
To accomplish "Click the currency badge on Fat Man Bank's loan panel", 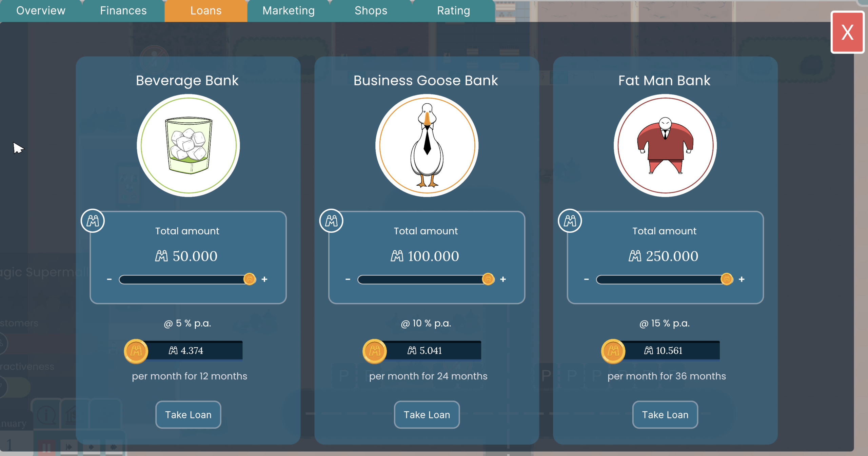I will coord(570,221).
